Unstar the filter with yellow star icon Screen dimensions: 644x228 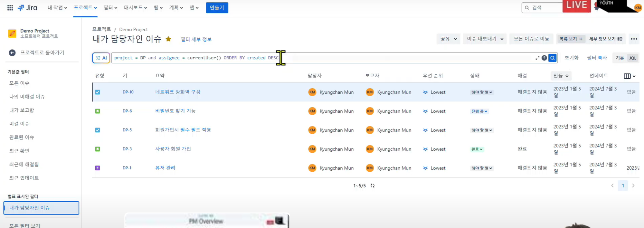pos(168,39)
